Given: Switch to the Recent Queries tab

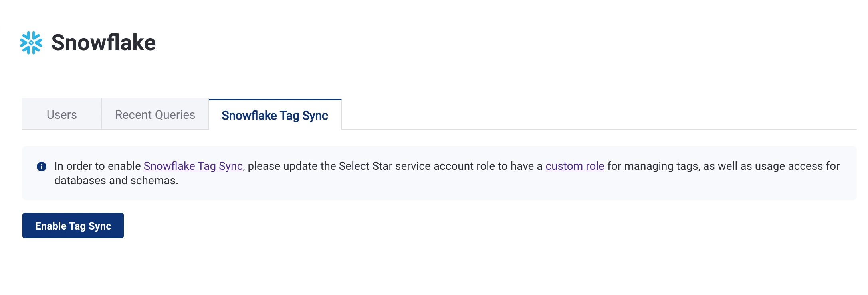Looking at the screenshot, I should pyautogui.click(x=155, y=115).
